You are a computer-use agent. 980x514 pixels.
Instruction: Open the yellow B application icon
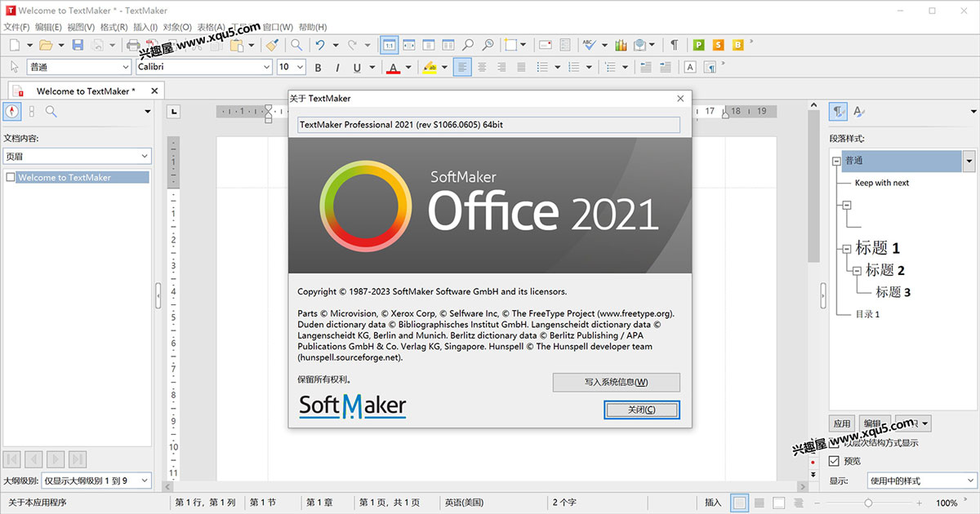[738, 45]
